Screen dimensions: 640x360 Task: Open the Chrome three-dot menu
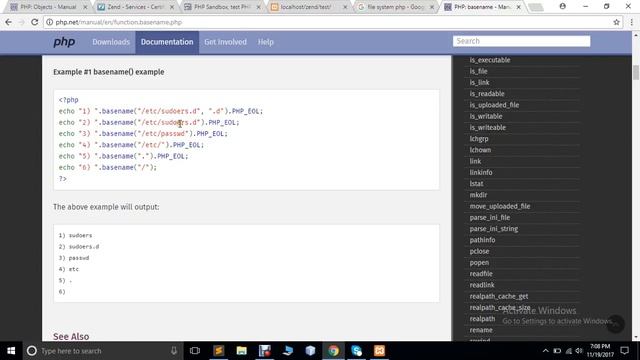[x=631, y=22]
